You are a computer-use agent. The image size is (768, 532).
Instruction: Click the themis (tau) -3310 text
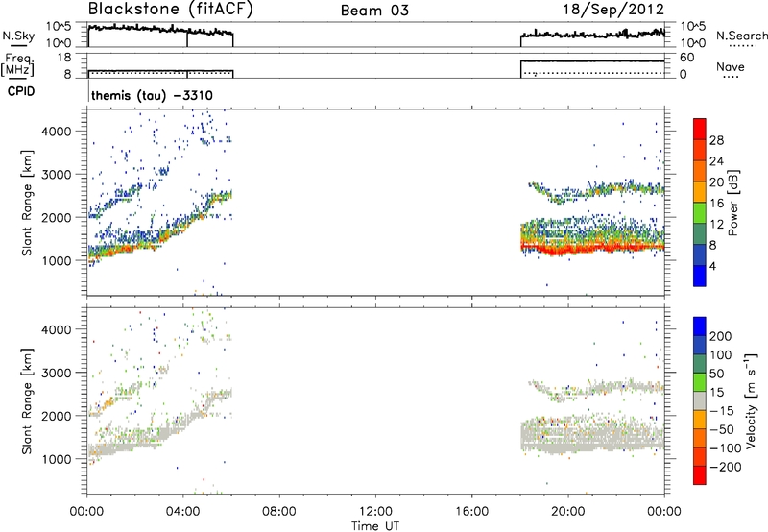[x=152, y=95]
